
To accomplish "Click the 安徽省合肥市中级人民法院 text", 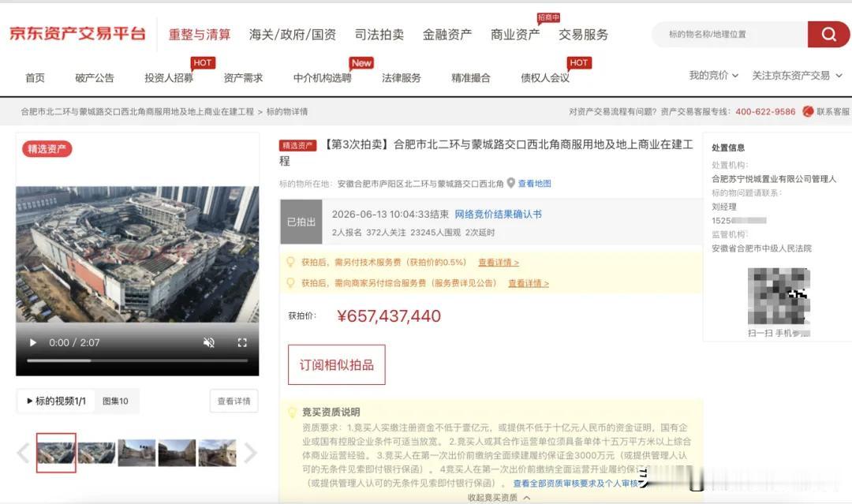I will tap(761, 248).
